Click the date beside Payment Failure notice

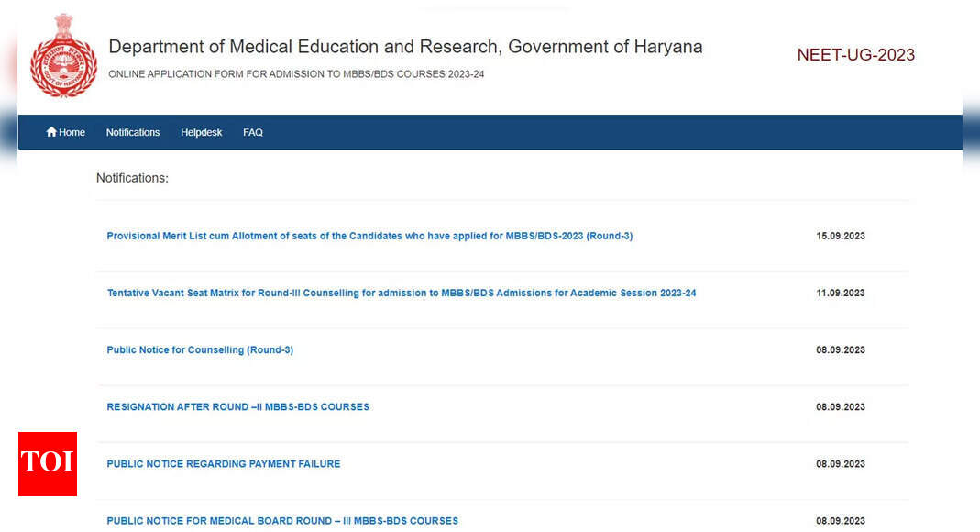tap(841, 464)
